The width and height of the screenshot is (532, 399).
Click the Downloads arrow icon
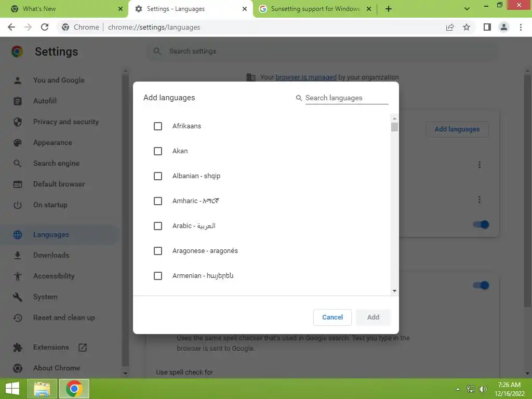[18, 256]
